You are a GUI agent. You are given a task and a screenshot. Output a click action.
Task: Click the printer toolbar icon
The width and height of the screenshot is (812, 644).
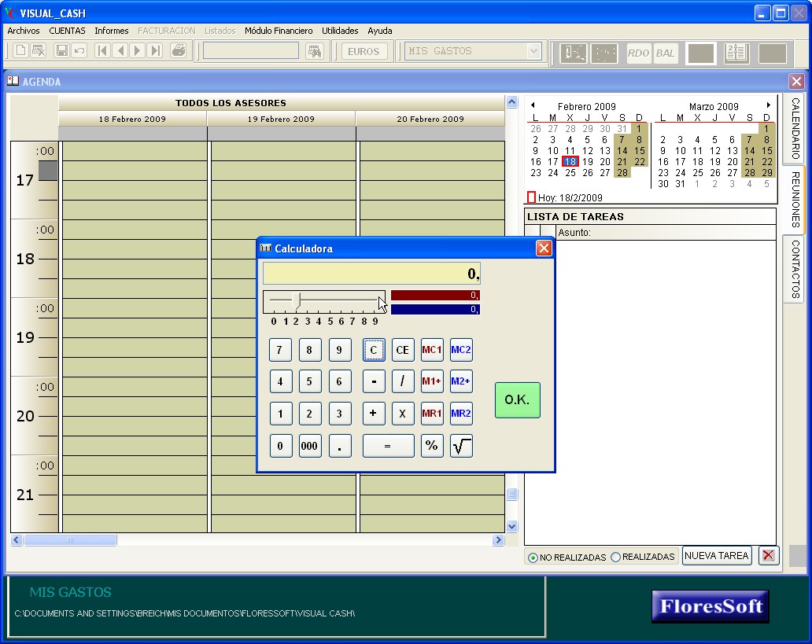178,51
